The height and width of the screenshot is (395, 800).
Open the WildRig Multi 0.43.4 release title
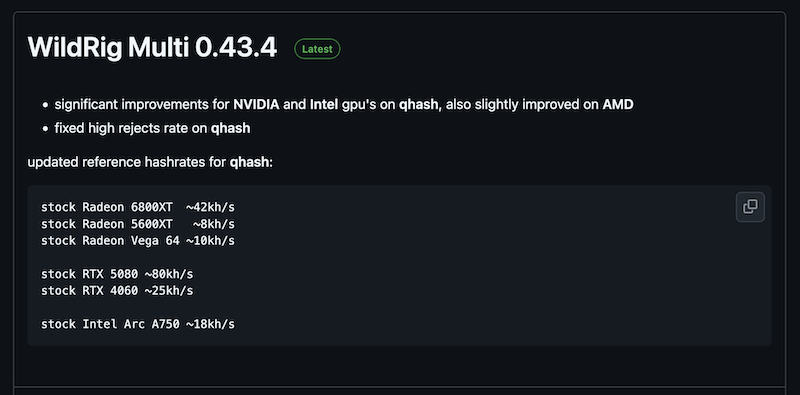152,48
